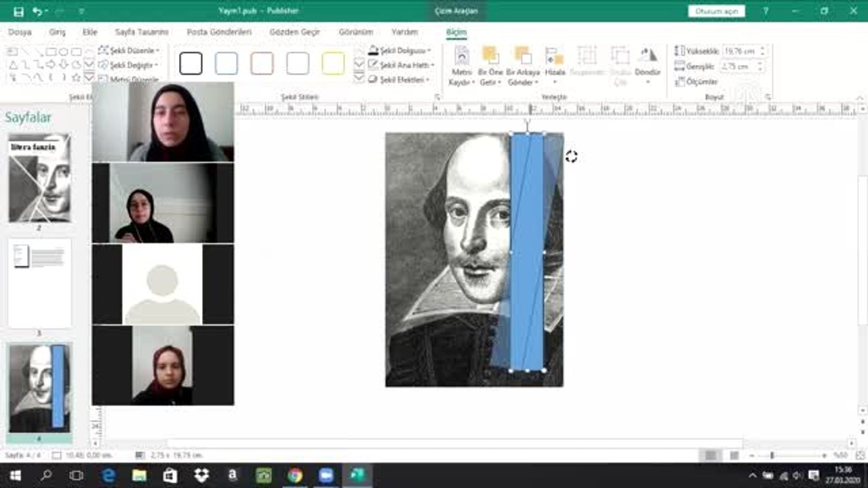Open the Metni Kaydır wrap text menu

pyautogui.click(x=462, y=66)
